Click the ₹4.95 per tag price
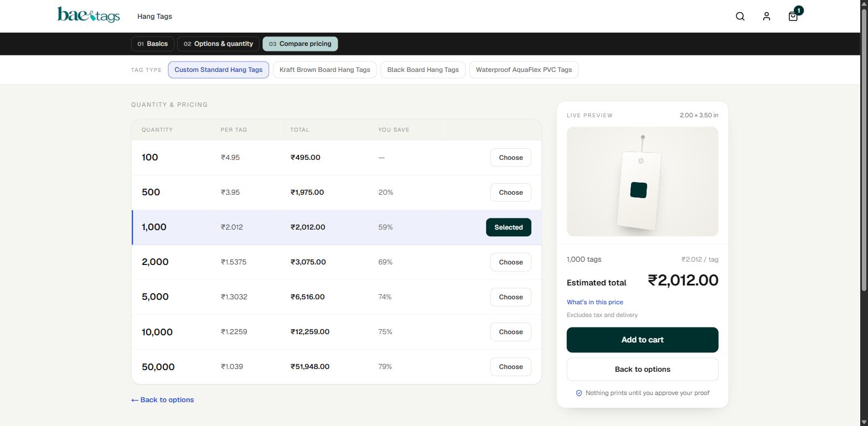Screen dimensions: 868x426 (230, 158)
